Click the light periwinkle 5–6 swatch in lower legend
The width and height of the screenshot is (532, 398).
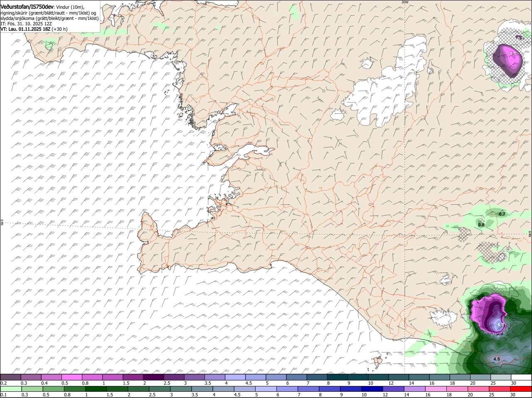266,389
